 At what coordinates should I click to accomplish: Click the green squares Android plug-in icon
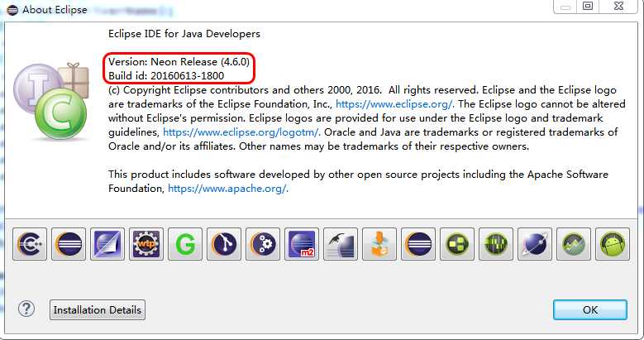pyautogui.click(x=456, y=244)
